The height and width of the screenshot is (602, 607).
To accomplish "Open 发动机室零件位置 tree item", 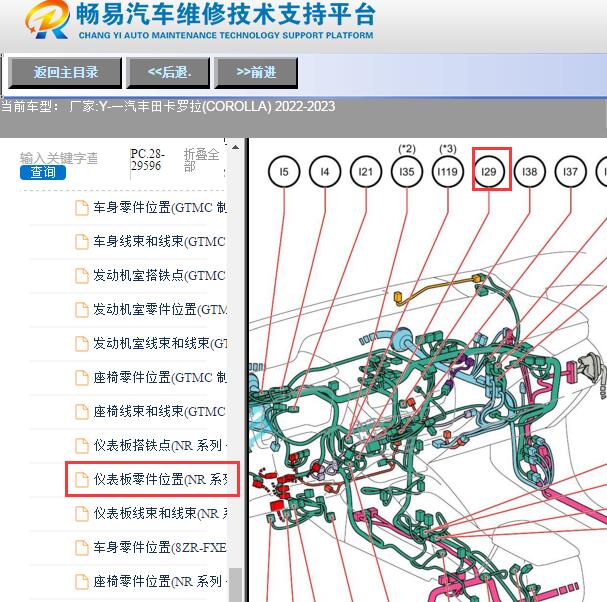I will coord(160,310).
